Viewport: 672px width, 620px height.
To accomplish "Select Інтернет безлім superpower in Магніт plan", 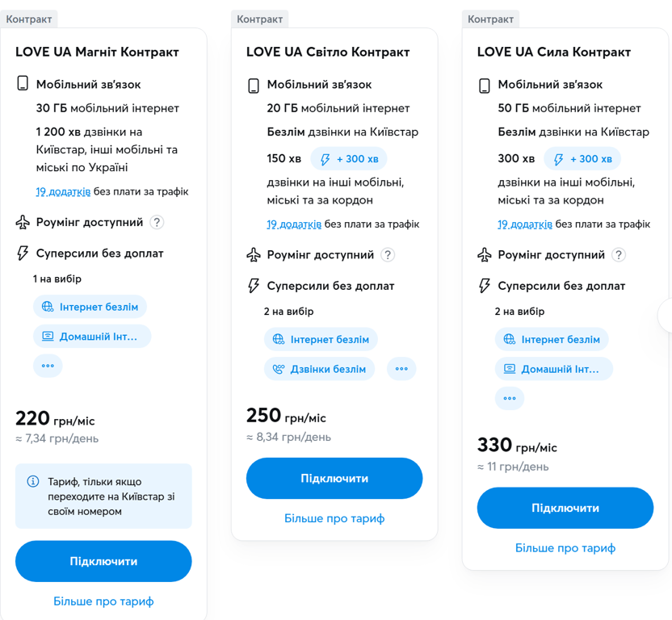I will (x=90, y=307).
